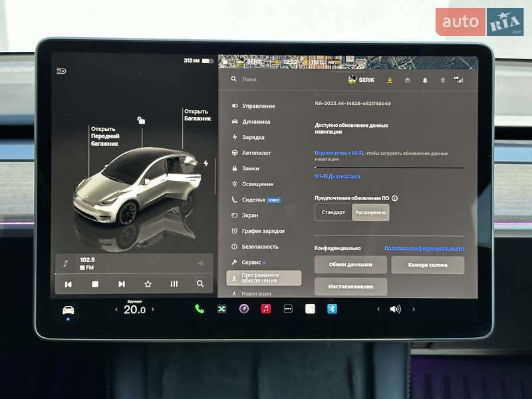Image resolution: width=532 pixels, height=399 pixels.
Task: Open График зарядки menu
Action: point(258,231)
